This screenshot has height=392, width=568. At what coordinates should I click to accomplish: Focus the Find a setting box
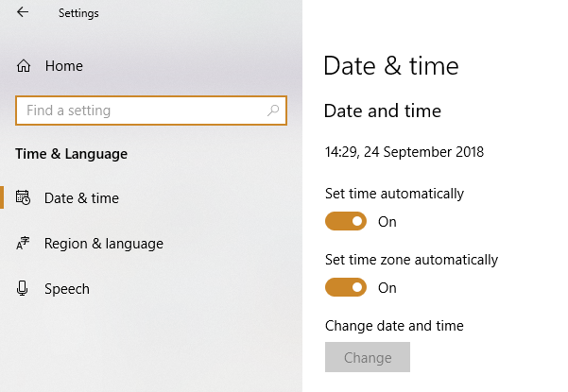(151, 111)
